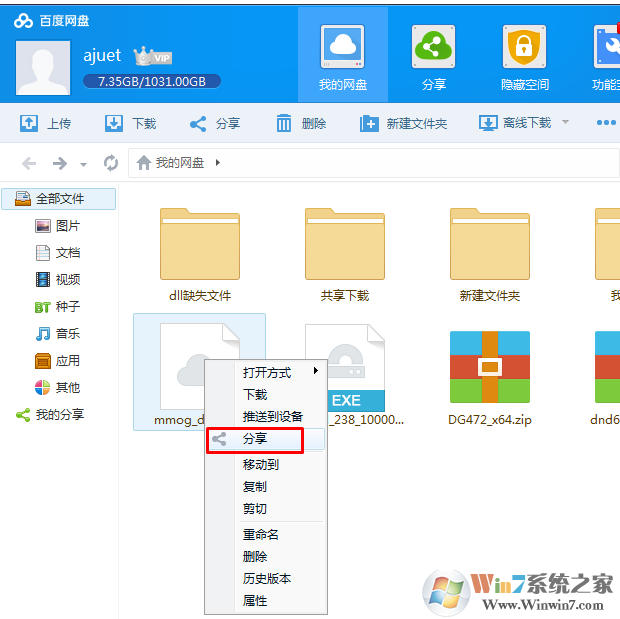
Task: Go forward with the right arrow
Action: (x=60, y=163)
